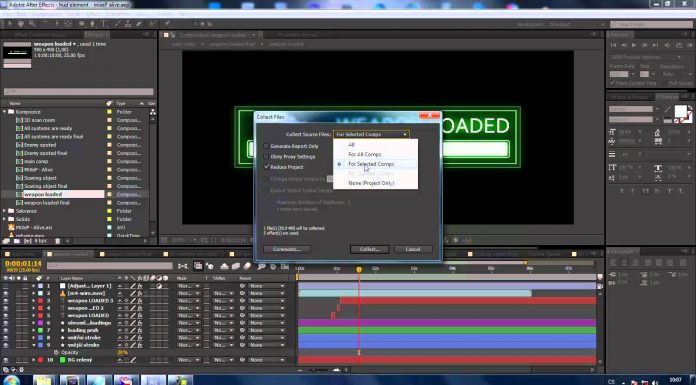The image size is (696, 385).
Task: Click Start Windows button on taskbar
Action: tap(11, 381)
